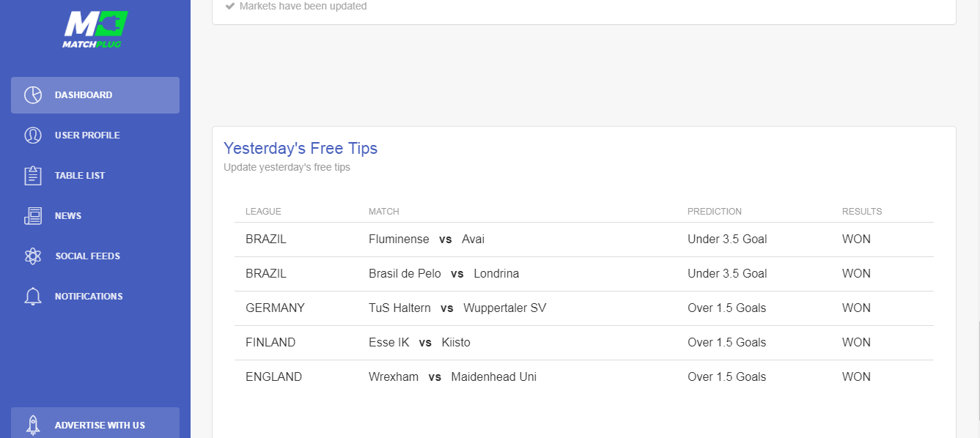Image resolution: width=980 pixels, height=438 pixels.
Task: Open the Table List section
Action: 95,176
